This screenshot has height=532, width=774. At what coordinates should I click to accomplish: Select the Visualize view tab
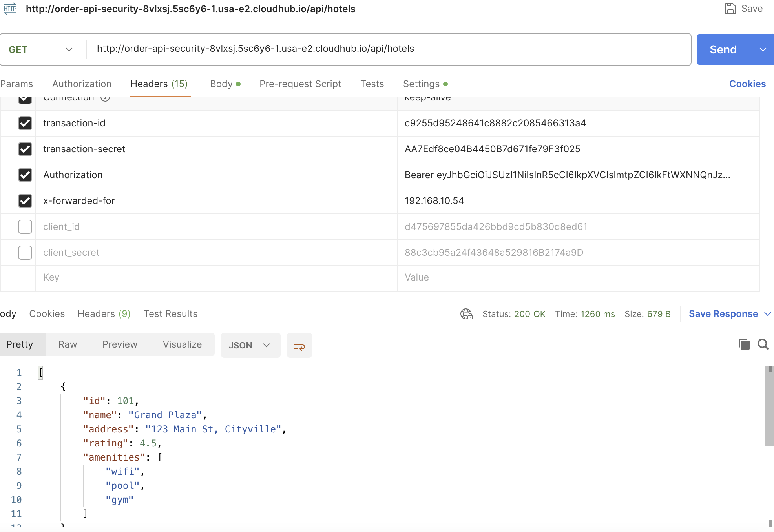pos(182,344)
